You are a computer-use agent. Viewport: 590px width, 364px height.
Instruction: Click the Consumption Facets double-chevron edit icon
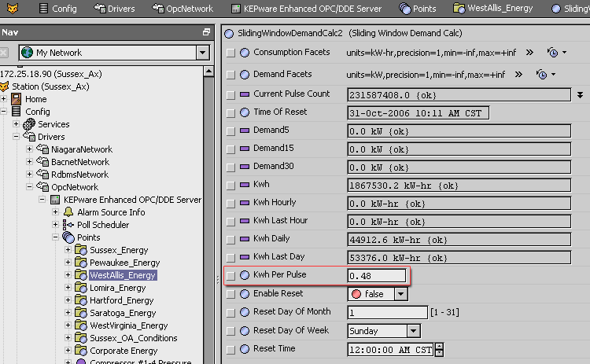pyautogui.click(x=529, y=53)
